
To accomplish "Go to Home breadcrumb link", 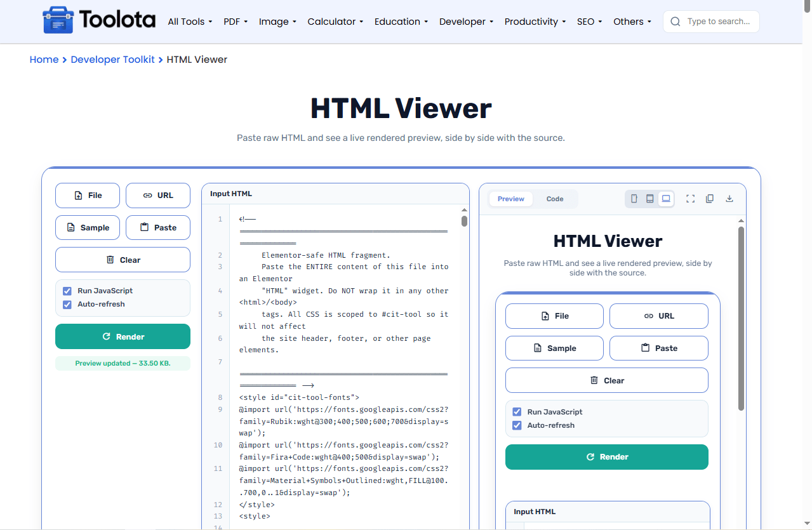I will [44, 60].
